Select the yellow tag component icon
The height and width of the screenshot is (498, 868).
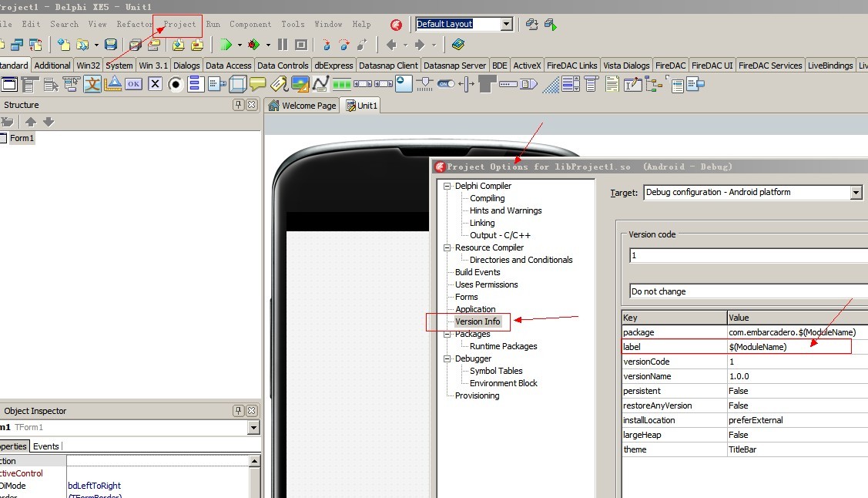[279, 84]
